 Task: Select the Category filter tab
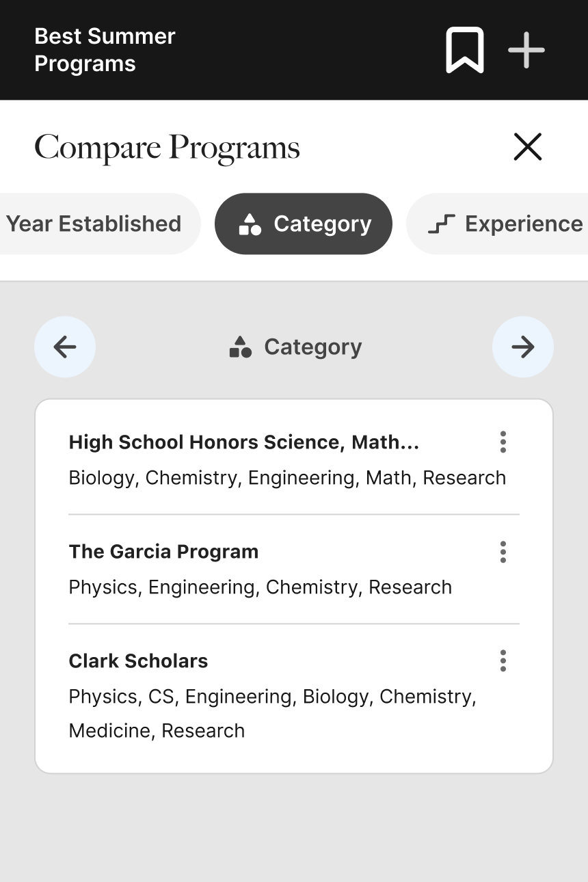click(x=304, y=224)
